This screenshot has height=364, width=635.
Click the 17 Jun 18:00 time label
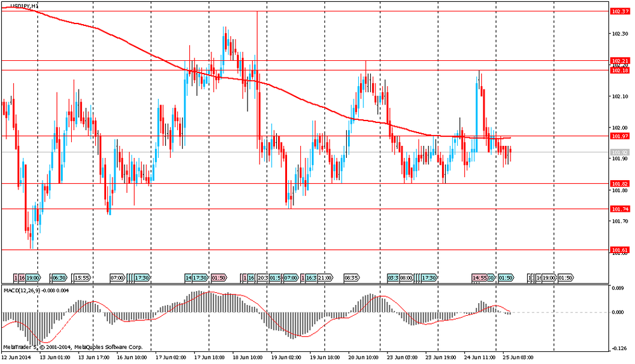(210, 358)
